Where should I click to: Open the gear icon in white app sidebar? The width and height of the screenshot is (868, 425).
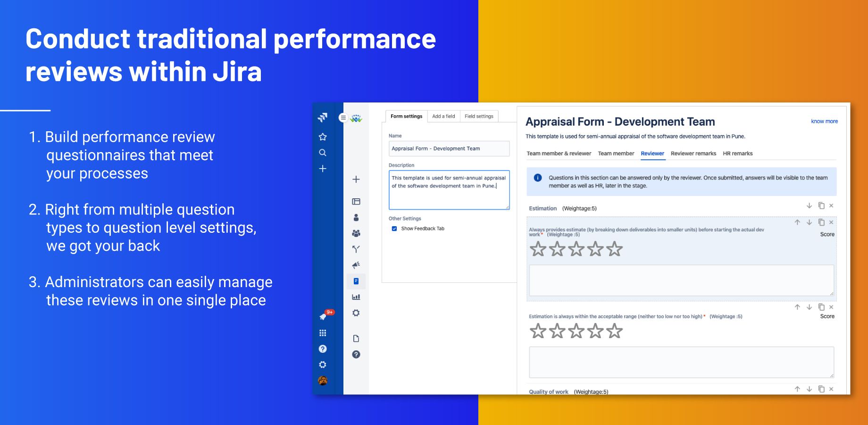[x=356, y=313]
